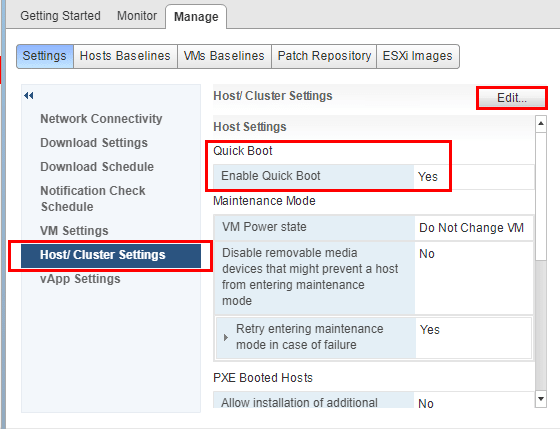Select VM Settings in sidebar
This screenshot has height=429, width=560.
tap(74, 231)
